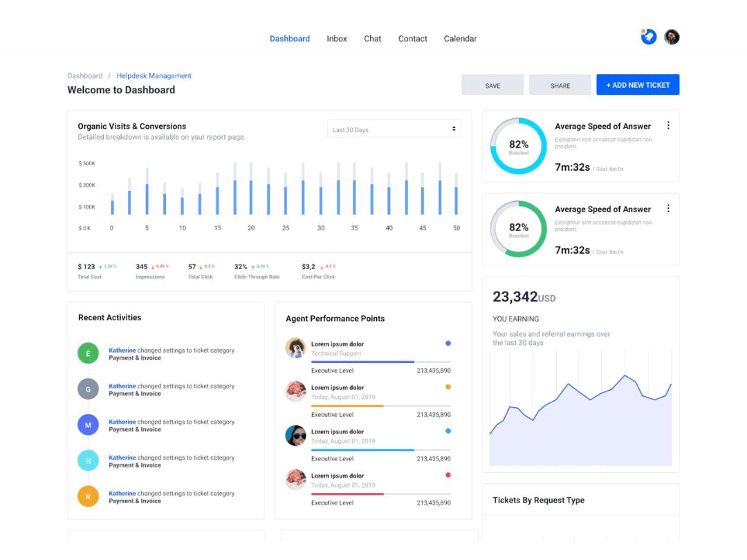The image size is (747, 560).
Task: Click the $3,2 Cost Per Click value
Action: (308, 267)
